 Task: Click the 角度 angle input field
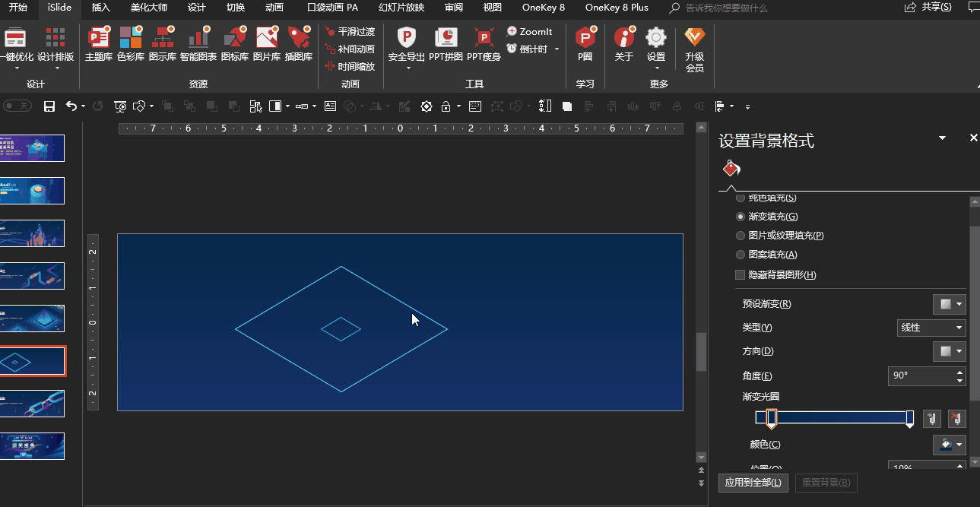click(920, 375)
